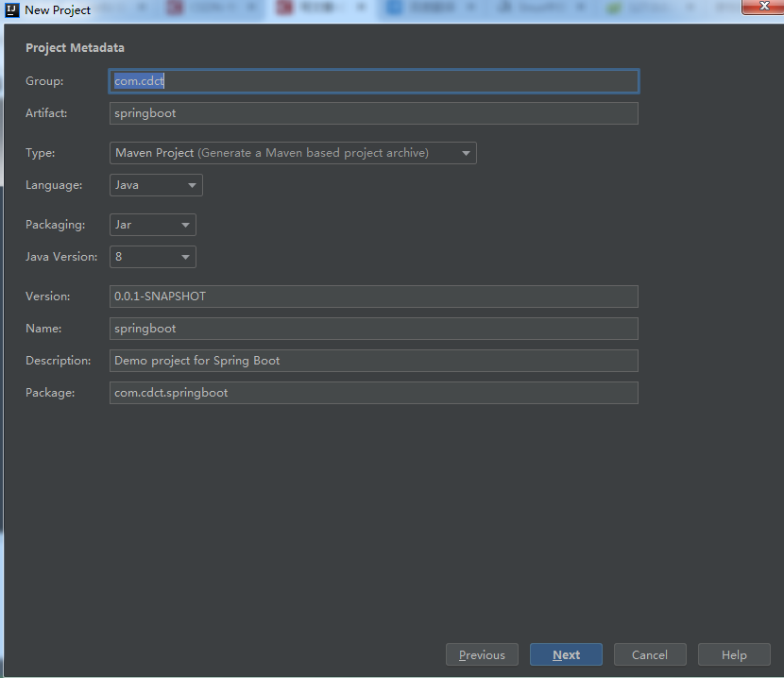Cancel the new project wizard

pyautogui.click(x=650, y=654)
